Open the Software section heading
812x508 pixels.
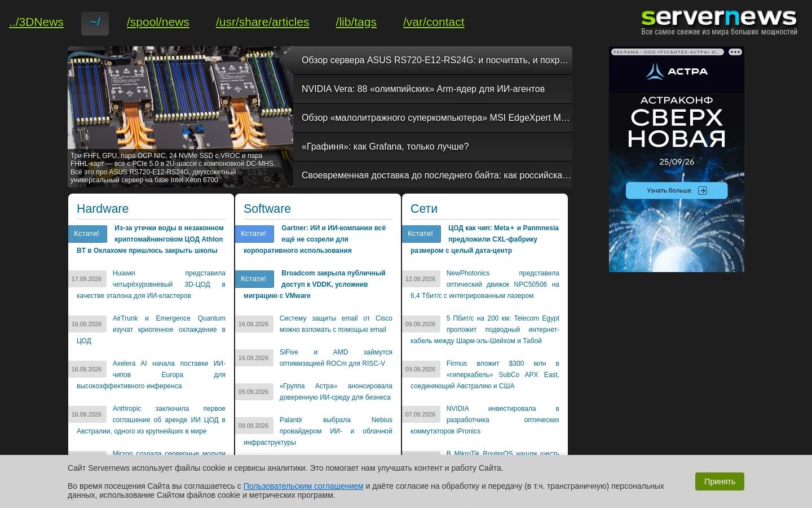pos(267,209)
